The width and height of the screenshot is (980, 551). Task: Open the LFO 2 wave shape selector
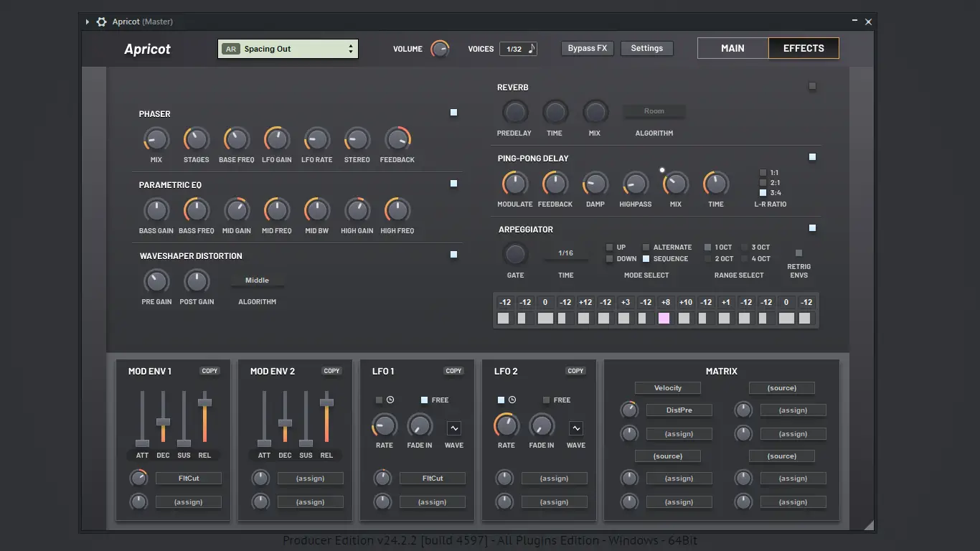click(576, 428)
